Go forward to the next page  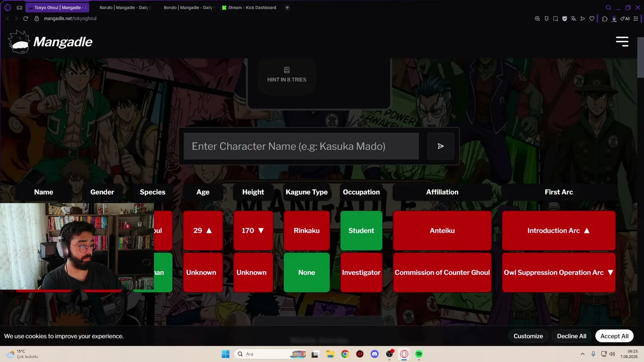(x=16, y=19)
